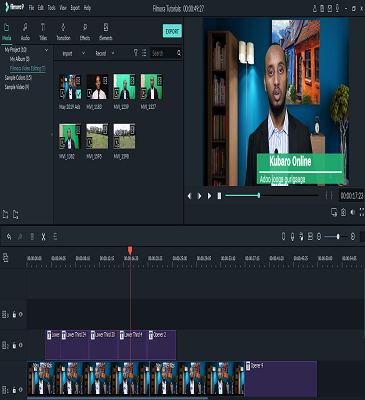Step back one frame in preview

click(189, 196)
